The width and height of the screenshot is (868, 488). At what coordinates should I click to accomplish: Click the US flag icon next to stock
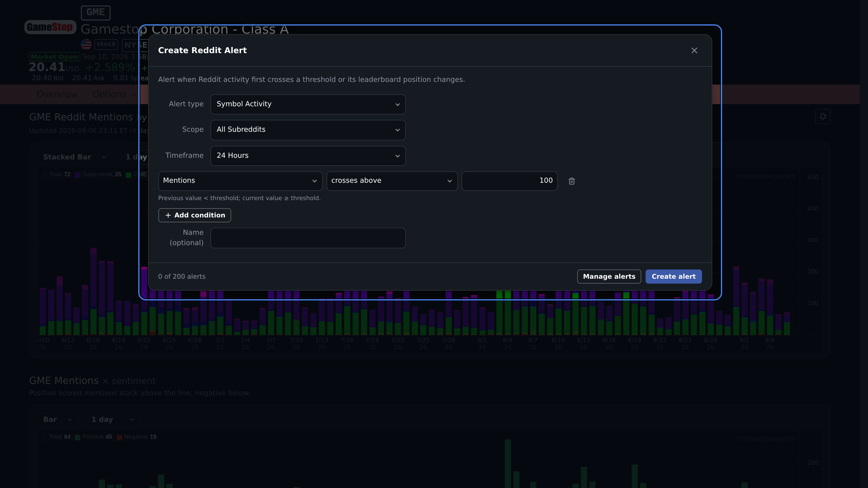coord(86,44)
